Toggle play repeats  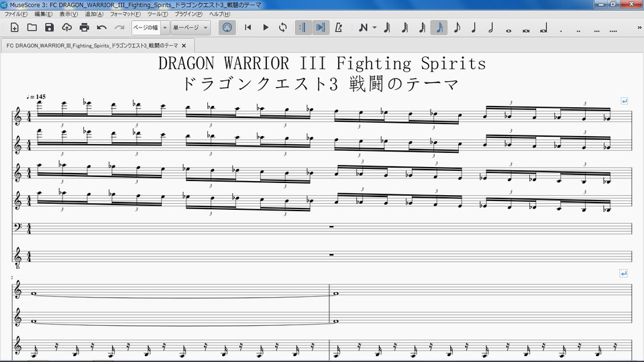(303, 27)
